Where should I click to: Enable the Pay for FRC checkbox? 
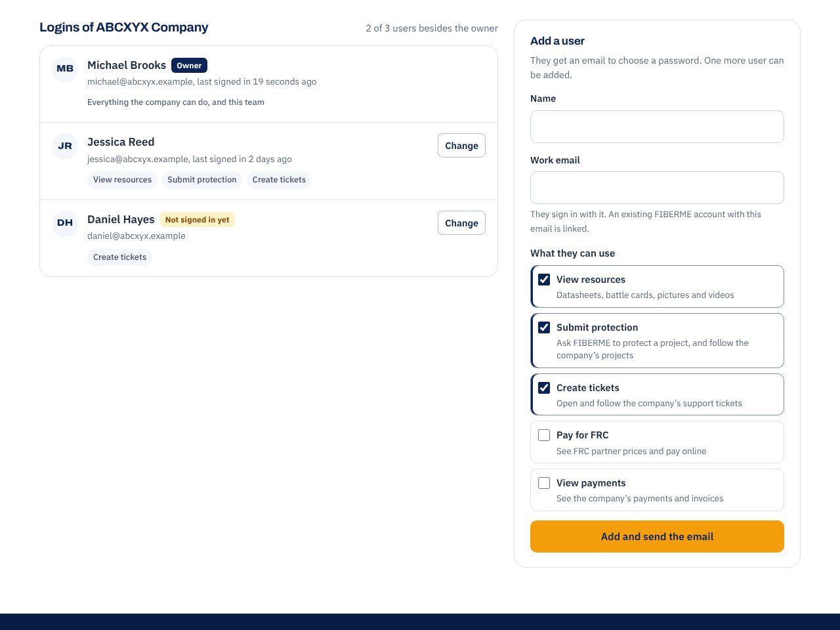pyautogui.click(x=544, y=435)
